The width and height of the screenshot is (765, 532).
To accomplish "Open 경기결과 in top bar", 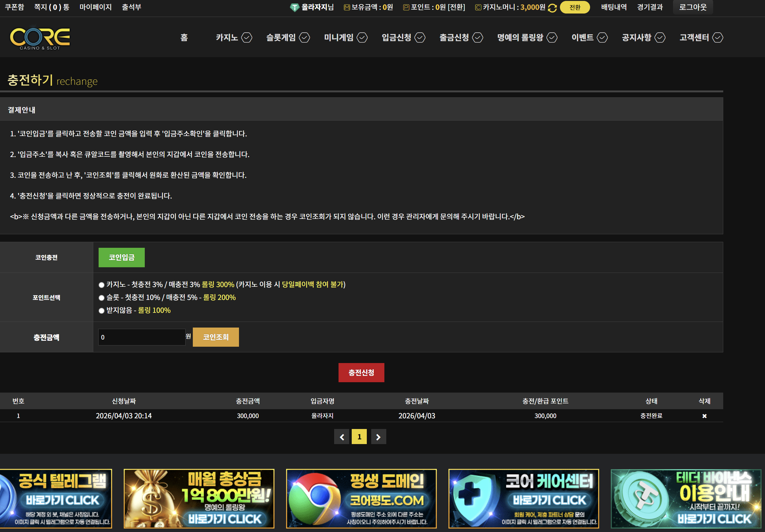I will point(650,7).
